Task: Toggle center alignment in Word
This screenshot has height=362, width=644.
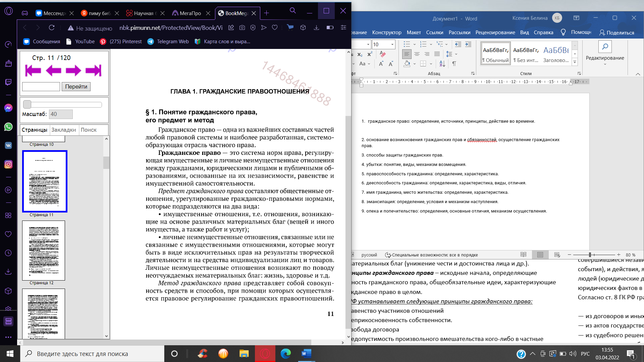Action: 417,54
